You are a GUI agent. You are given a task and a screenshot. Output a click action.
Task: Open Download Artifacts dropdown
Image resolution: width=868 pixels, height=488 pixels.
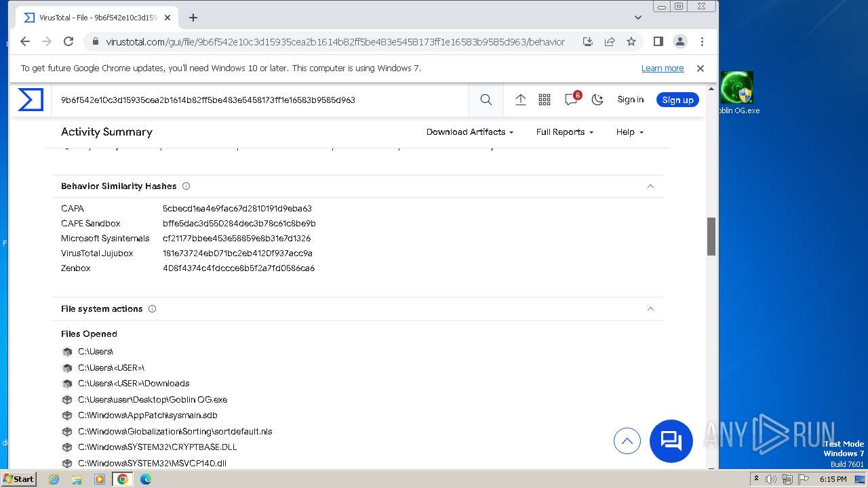pyautogui.click(x=470, y=132)
